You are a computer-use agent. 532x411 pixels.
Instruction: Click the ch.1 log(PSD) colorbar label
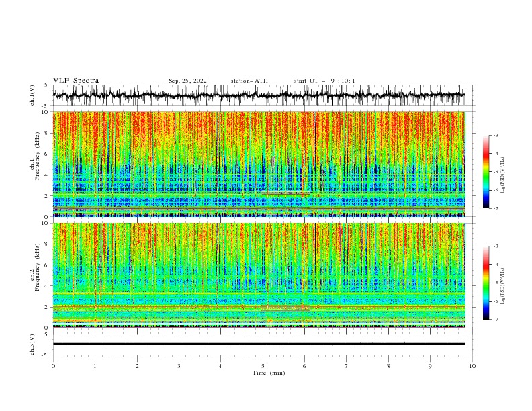[503, 175]
